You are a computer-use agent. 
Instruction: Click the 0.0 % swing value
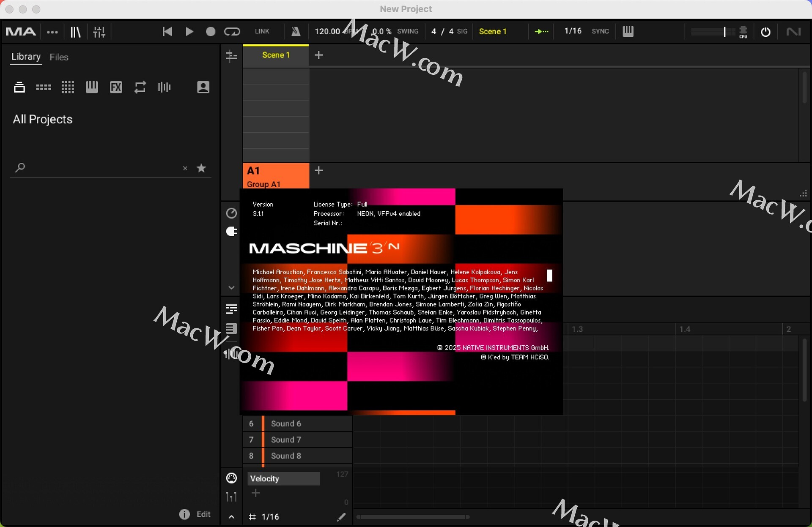tap(381, 31)
